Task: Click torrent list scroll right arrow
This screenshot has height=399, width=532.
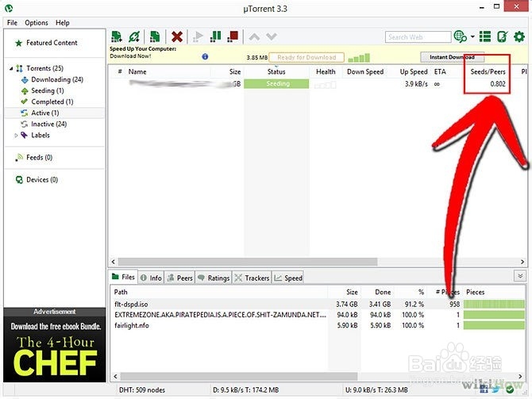Action: [522, 262]
